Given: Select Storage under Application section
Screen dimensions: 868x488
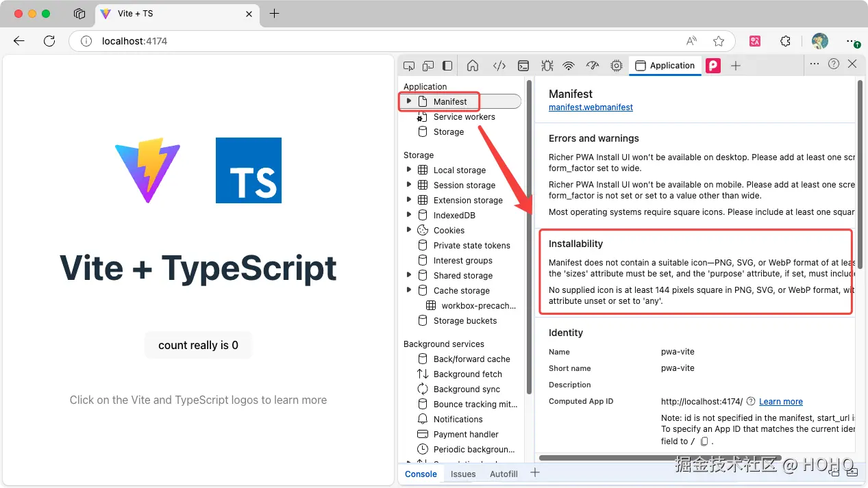Looking at the screenshot, I should [x=449, y=131].
